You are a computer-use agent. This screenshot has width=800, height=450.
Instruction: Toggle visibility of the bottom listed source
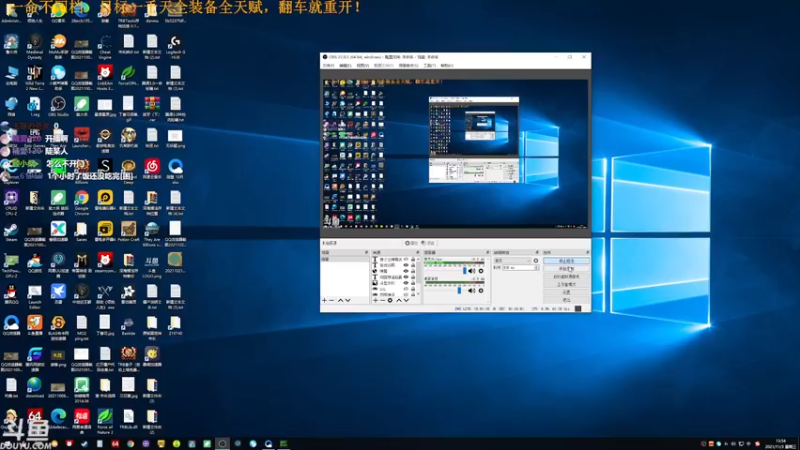tap(406, 294)
